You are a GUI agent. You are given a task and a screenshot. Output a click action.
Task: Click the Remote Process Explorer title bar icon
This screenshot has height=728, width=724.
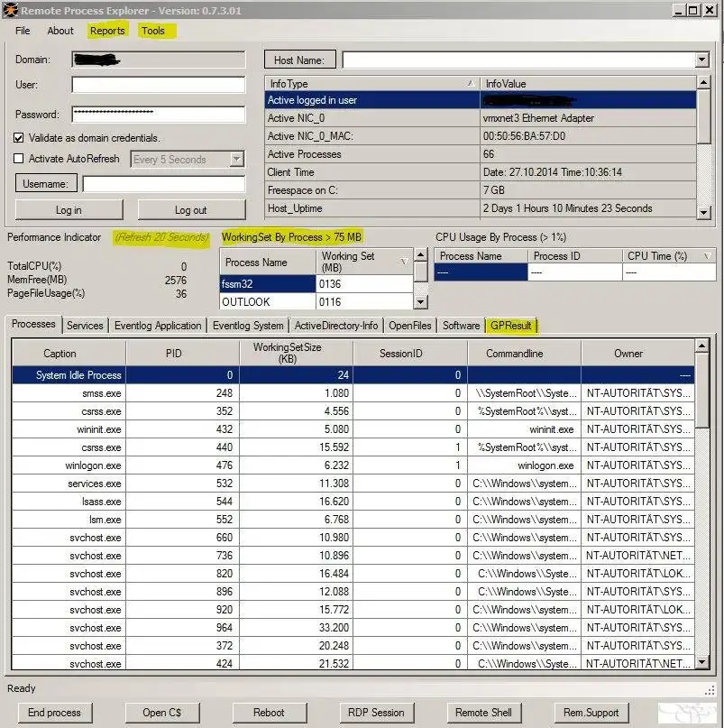tap(10, 10)
